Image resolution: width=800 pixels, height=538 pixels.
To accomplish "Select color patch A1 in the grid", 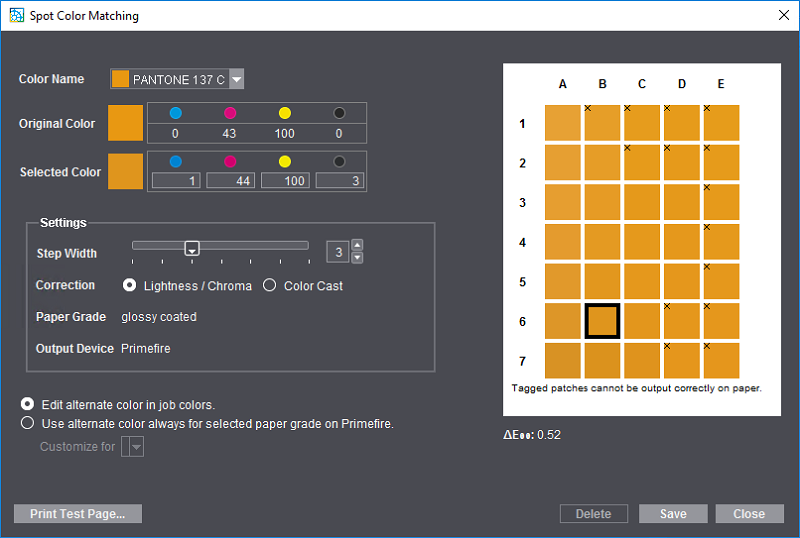I will coord(563,123).
